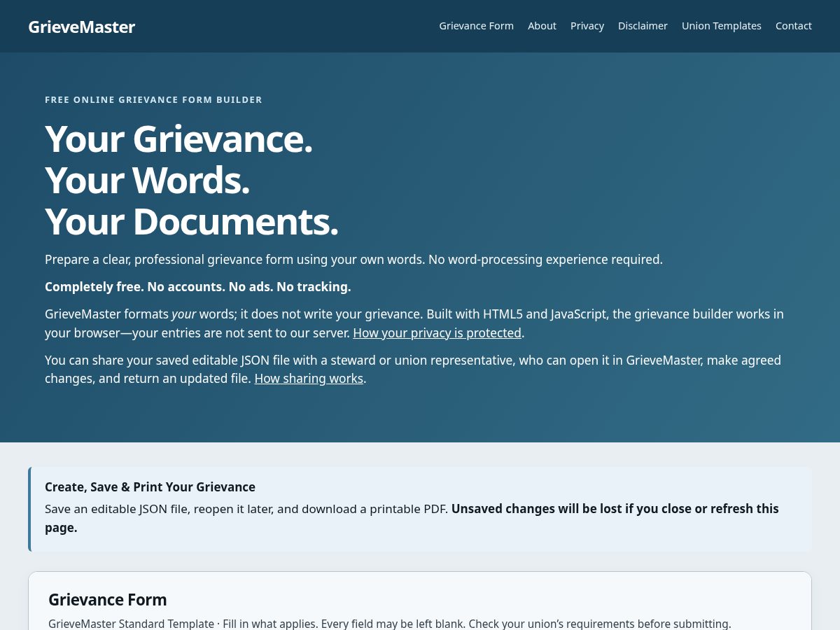Click 'Prepare a clear, professional grievance form' sentence
The width and height of the screenshot is (840, 630).
pos(353,260)
